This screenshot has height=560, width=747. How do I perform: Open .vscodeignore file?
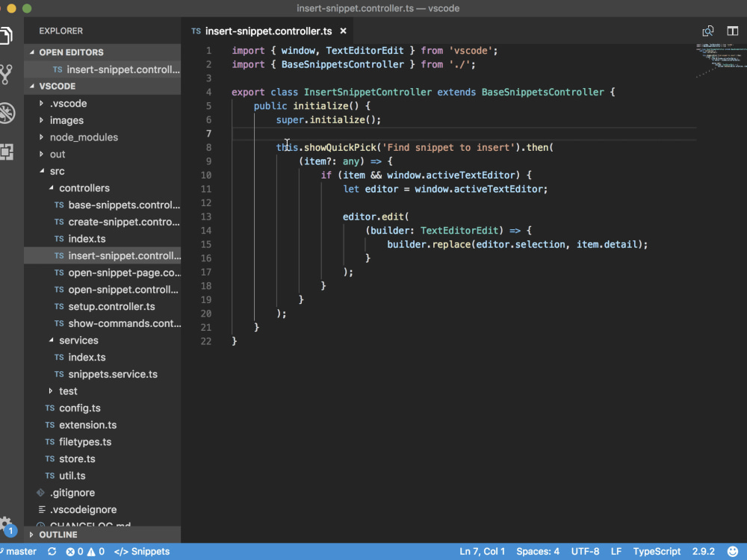[102, 509]
